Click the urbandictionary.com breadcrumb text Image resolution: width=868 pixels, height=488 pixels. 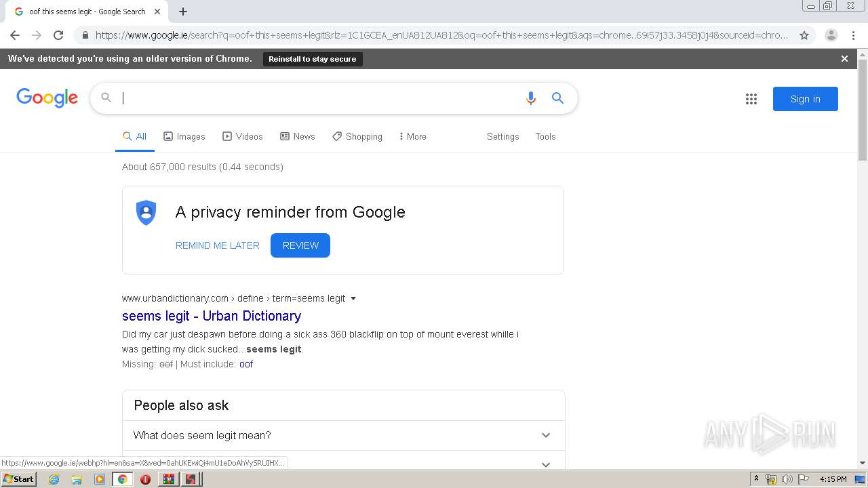pyautogui.click(x=233, y=298)
